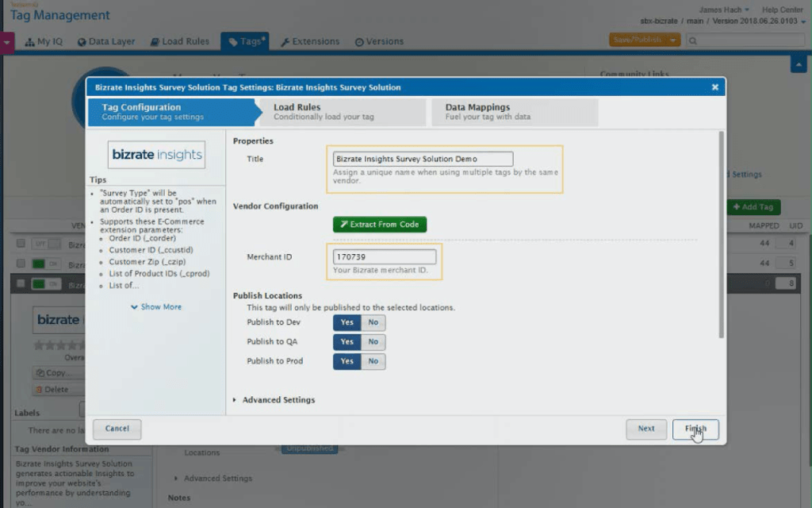Click the search magnifier icon in top bar
Image resolution: width=812 pixels, height=508 pixels.
point(693,40)
